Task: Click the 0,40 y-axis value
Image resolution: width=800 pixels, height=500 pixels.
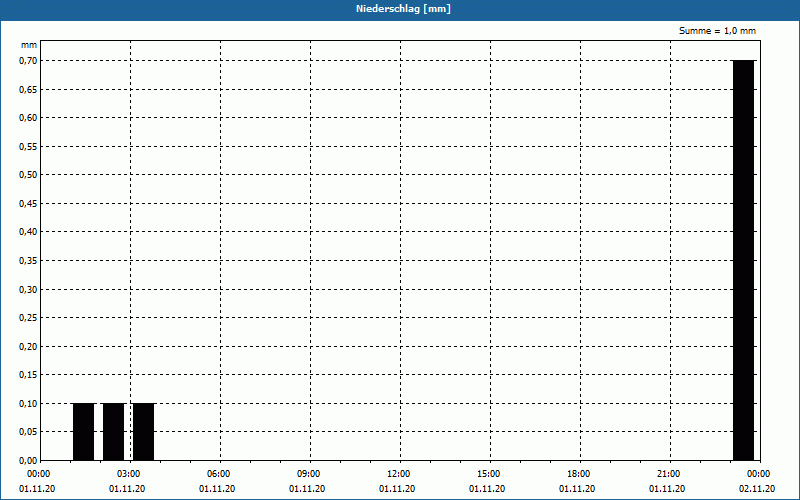Action: [x=28, y=232]
